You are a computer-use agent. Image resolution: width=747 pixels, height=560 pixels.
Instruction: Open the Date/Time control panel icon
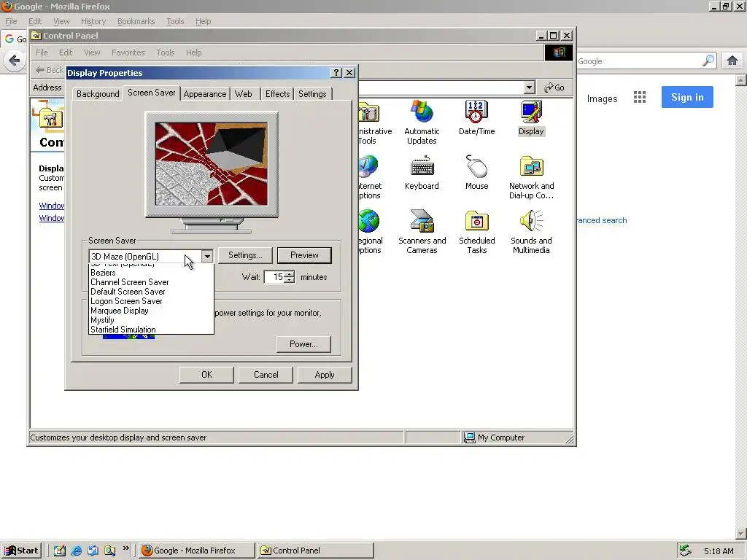[476, 117]
